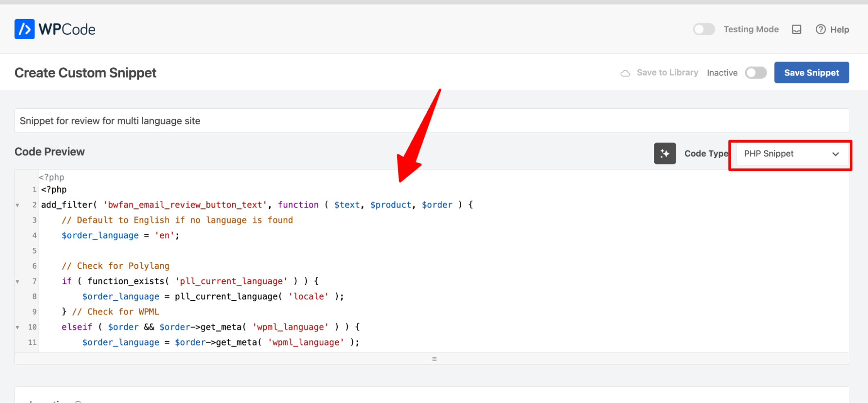Click the 'Code Type' label

tap(706, 153)
